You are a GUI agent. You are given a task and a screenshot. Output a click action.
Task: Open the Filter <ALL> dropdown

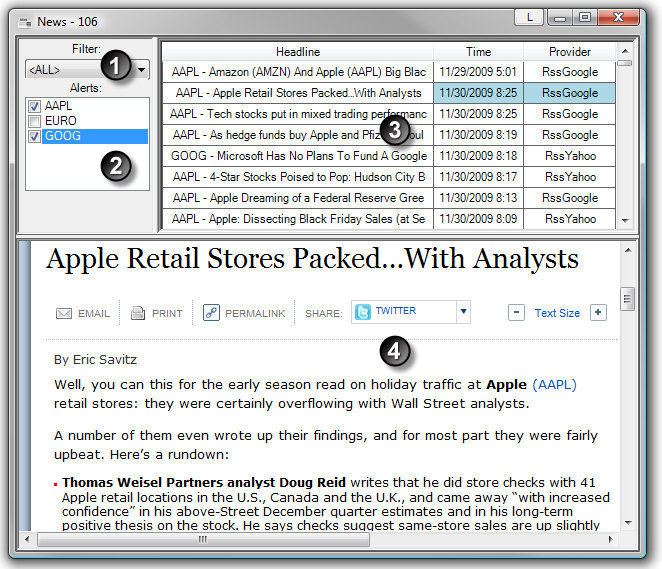click(141, 70)
